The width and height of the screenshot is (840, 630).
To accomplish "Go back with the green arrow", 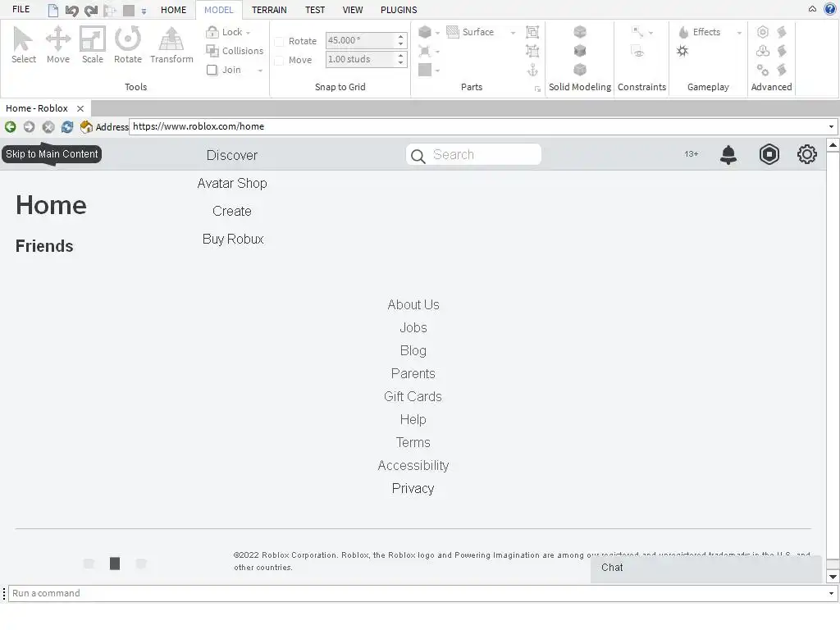I will tap(10, 127).
